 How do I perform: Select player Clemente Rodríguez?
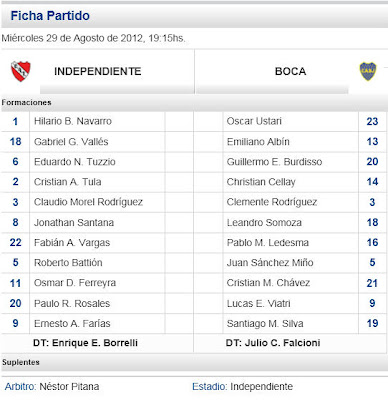point(272,202)
